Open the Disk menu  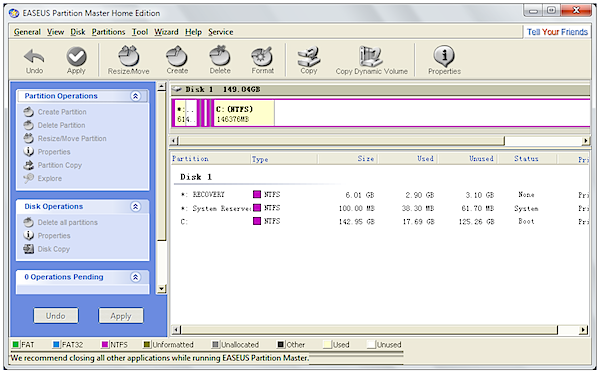tap(78, 32)
